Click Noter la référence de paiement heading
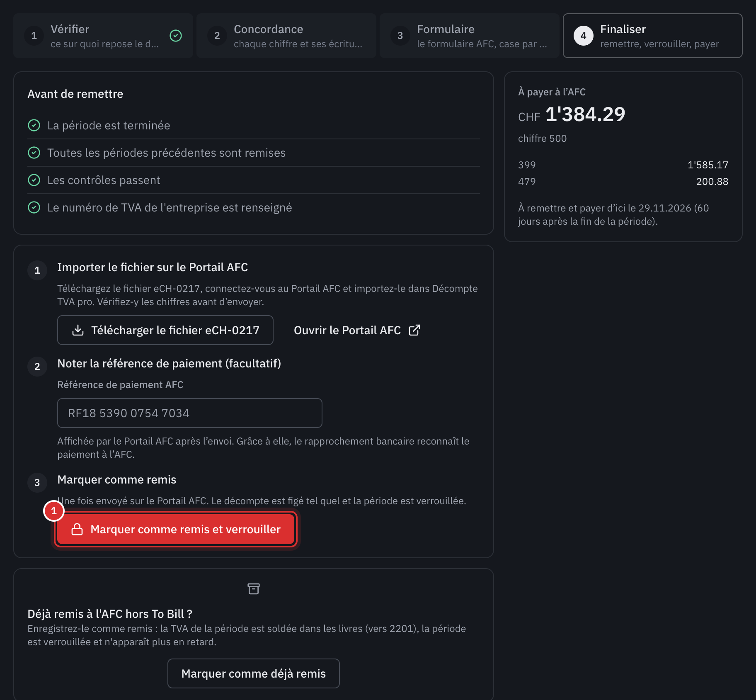Screen dimensions: 756x700 [x=169, y=364]
